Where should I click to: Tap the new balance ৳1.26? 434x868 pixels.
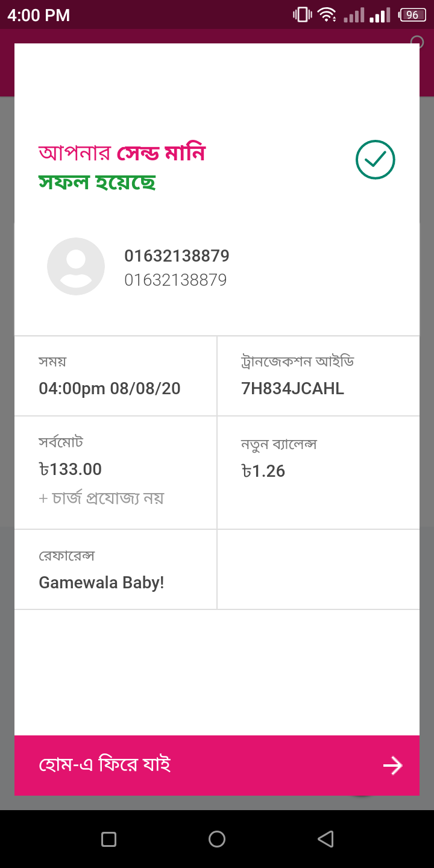(x=263, y=471)
